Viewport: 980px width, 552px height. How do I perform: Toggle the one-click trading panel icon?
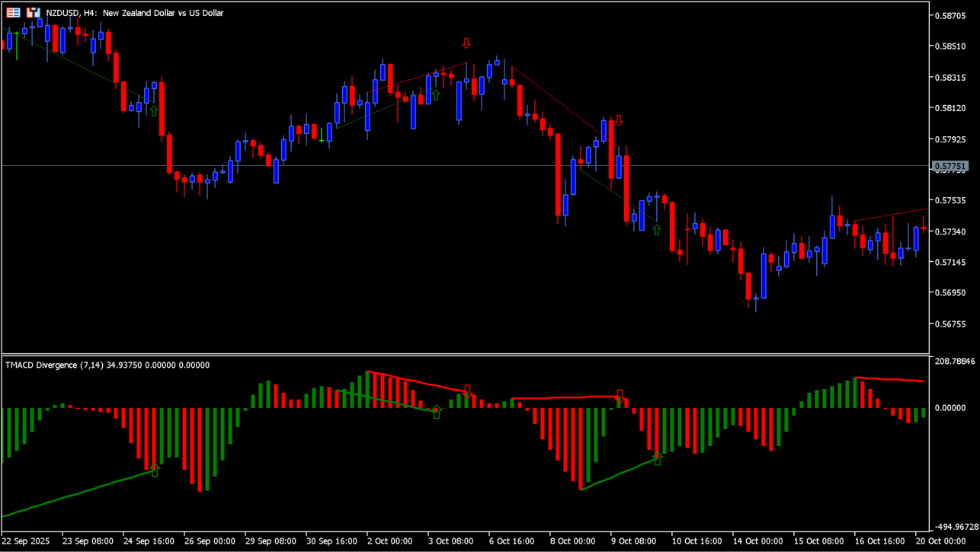tap(33, 13)
